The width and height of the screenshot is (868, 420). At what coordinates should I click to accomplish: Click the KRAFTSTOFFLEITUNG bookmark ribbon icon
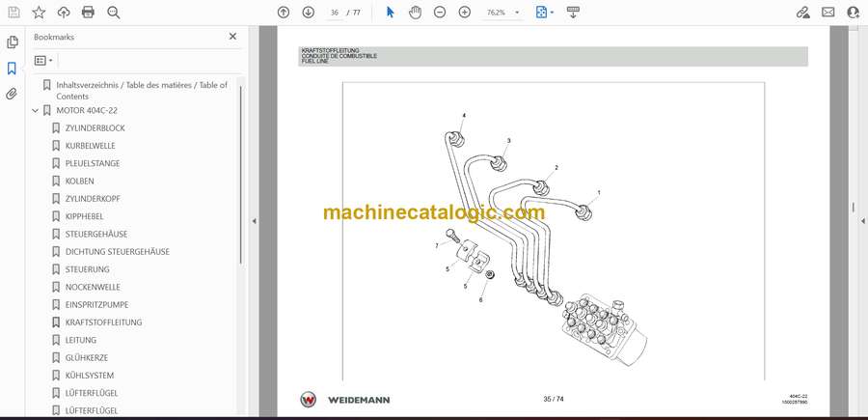click(56, 322)
